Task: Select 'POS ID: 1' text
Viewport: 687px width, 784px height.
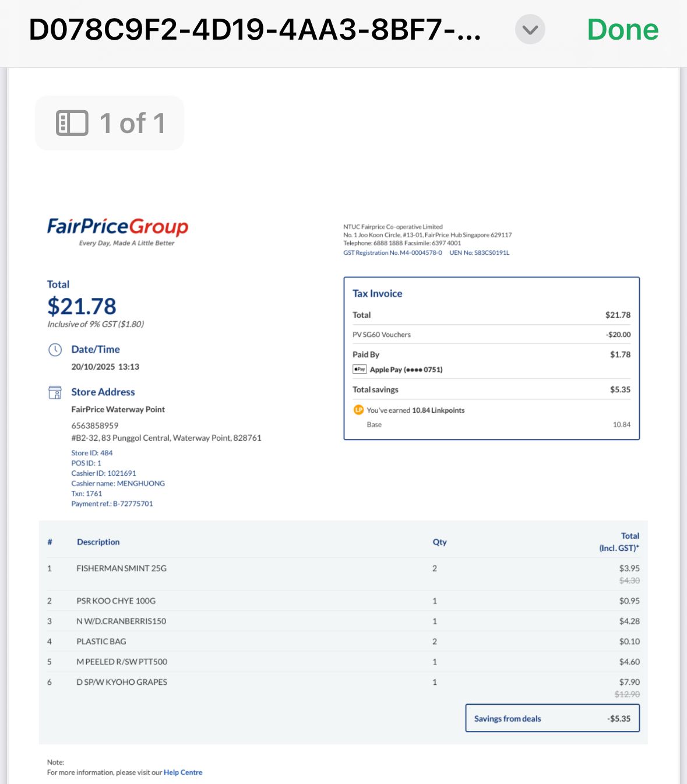Action: [86, 463]
